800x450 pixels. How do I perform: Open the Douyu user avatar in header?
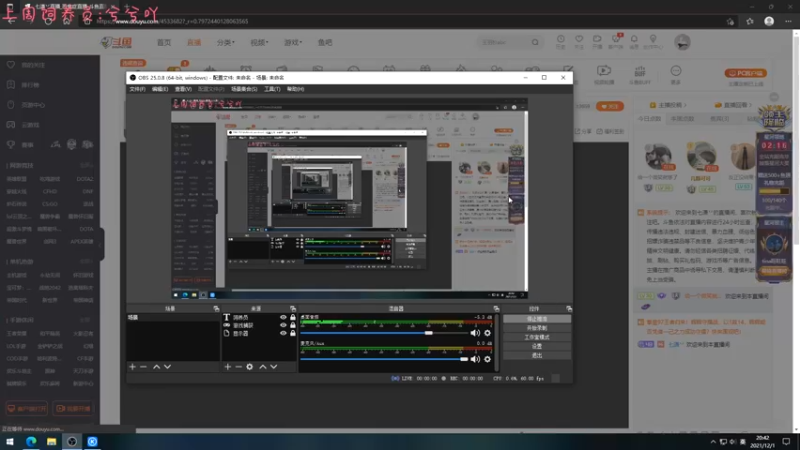click(x=682, y=42)
